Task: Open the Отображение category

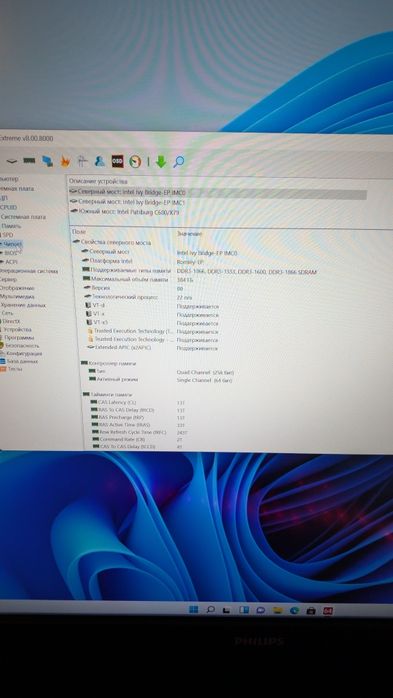Action: coord(17,288)
